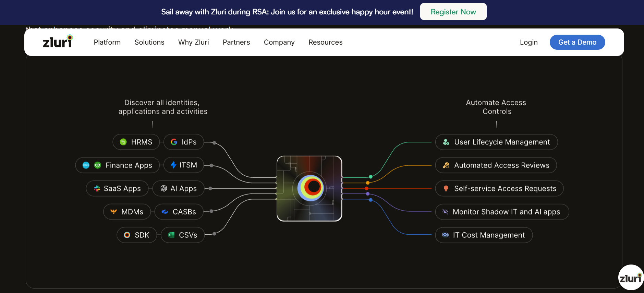
Task: Click the Self-service Access Requests icon
Action: tap(446, 188)
